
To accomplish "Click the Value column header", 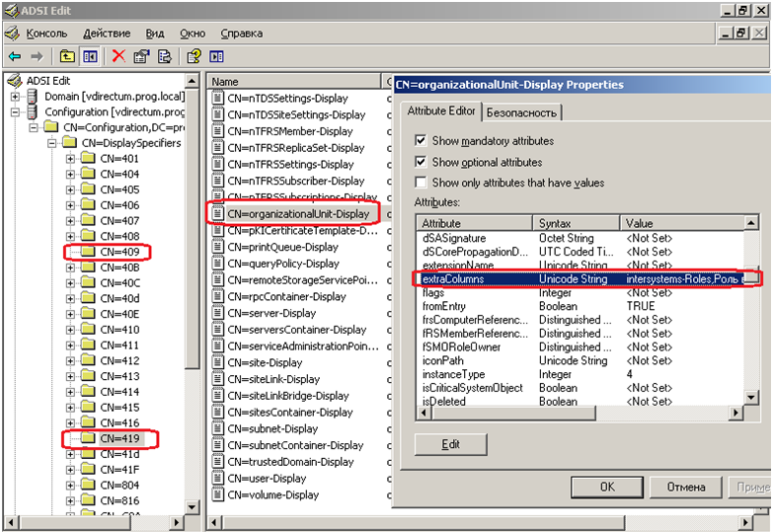I will [x=681, y=223].
